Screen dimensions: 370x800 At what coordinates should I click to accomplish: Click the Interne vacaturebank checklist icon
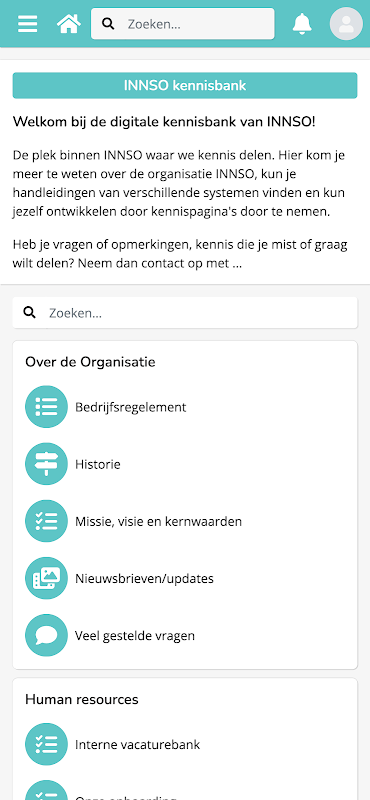(x=46, y=744)
